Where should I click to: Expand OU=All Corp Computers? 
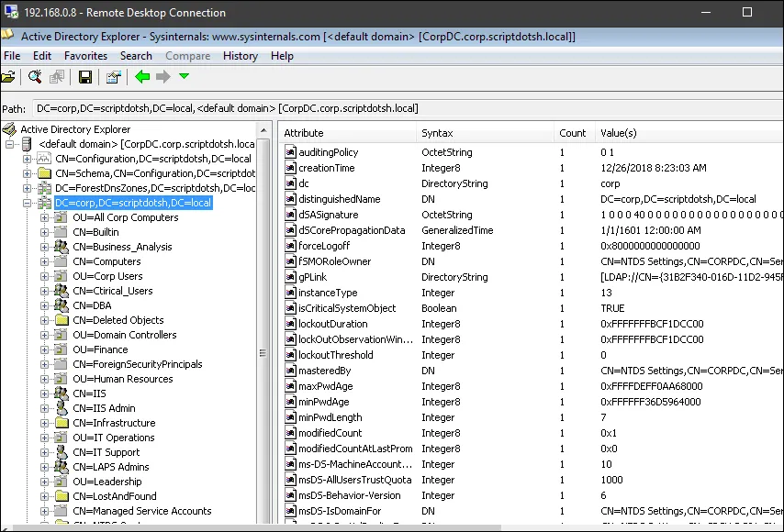coord(44,217)
